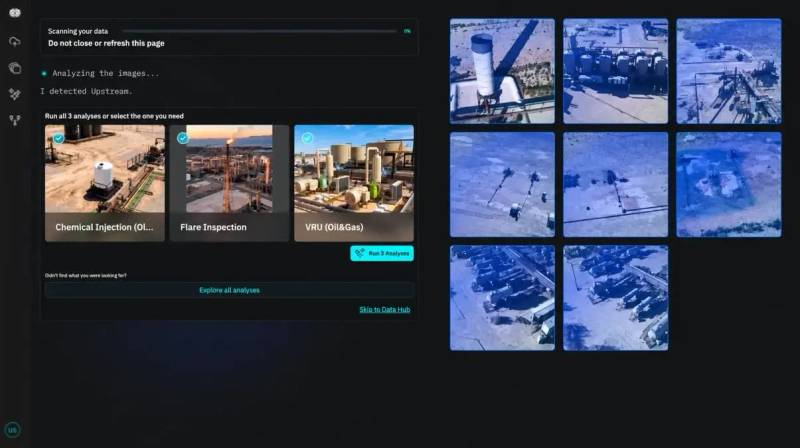Follow the Skip to Data Hub link
The width and height of the screenshot is (800, 448).
385,309
